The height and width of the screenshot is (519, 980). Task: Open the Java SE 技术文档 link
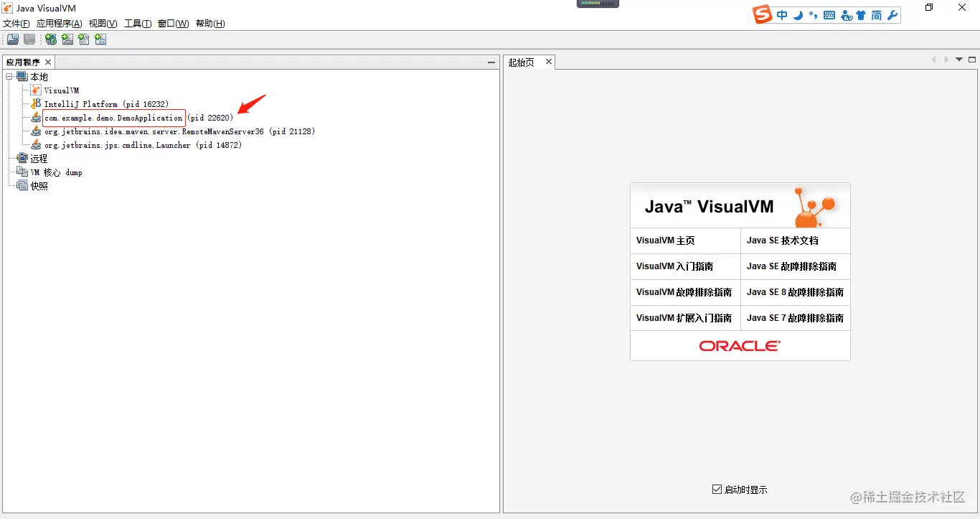point(782,240)
